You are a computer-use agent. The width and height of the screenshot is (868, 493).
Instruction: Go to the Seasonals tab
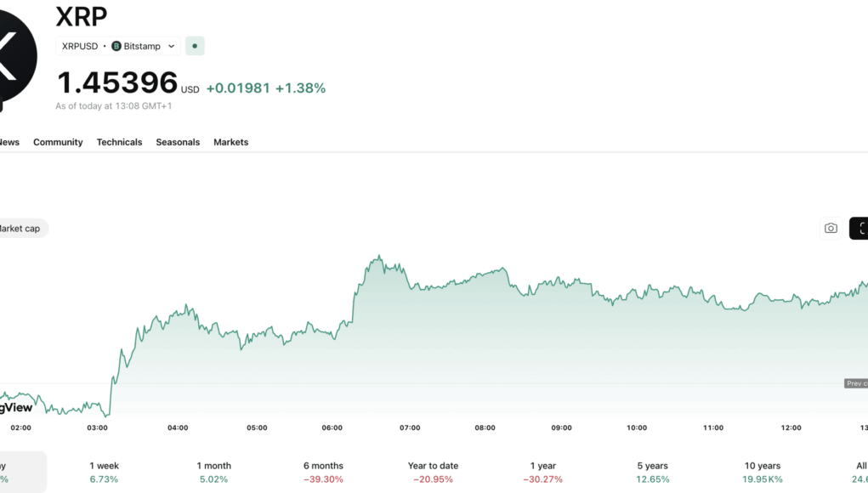pos(178,142)
